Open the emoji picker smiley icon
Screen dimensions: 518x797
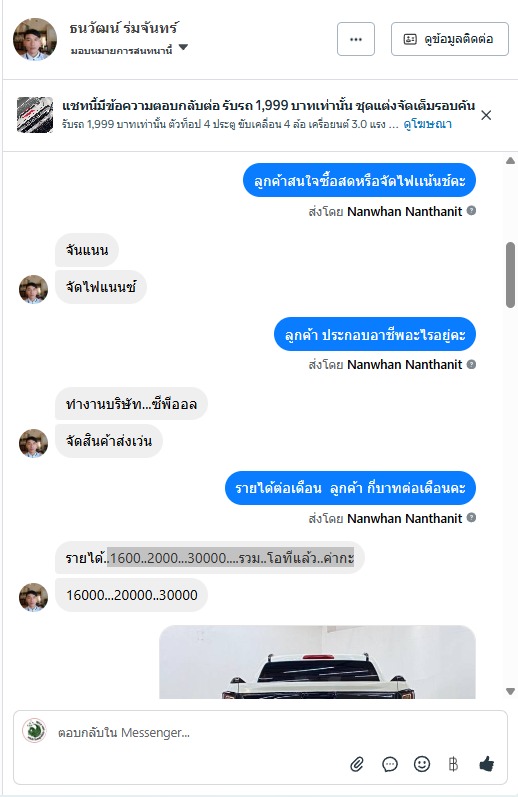coord(421,763)
